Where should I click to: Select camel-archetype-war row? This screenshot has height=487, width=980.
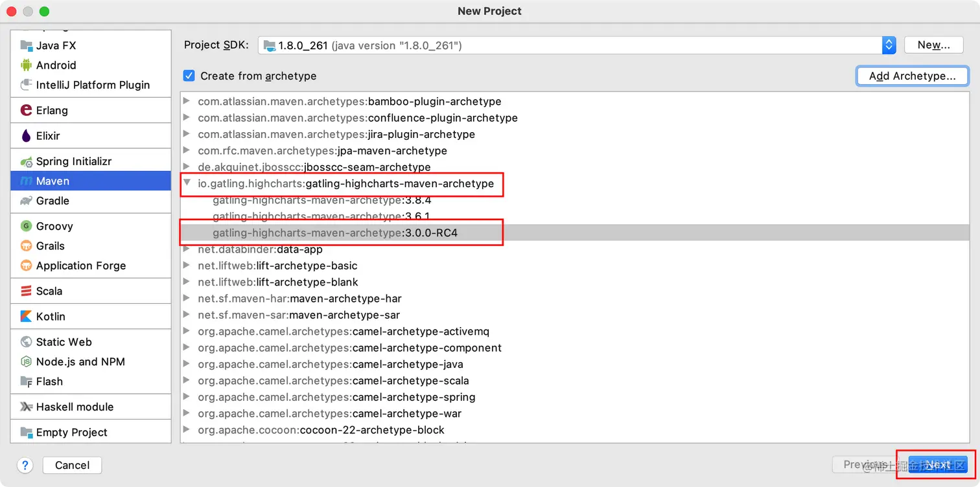(x=575, y=414)
